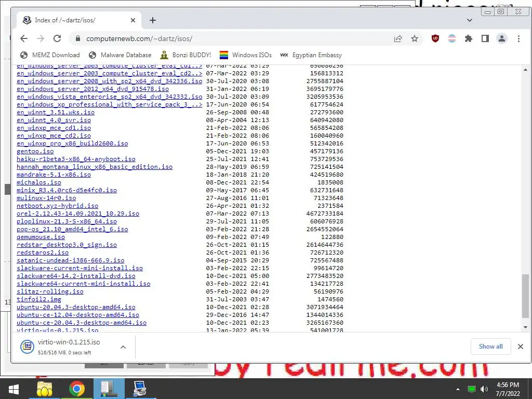Go back to the previous page
532x399 pixels.
tap(24, 38)
